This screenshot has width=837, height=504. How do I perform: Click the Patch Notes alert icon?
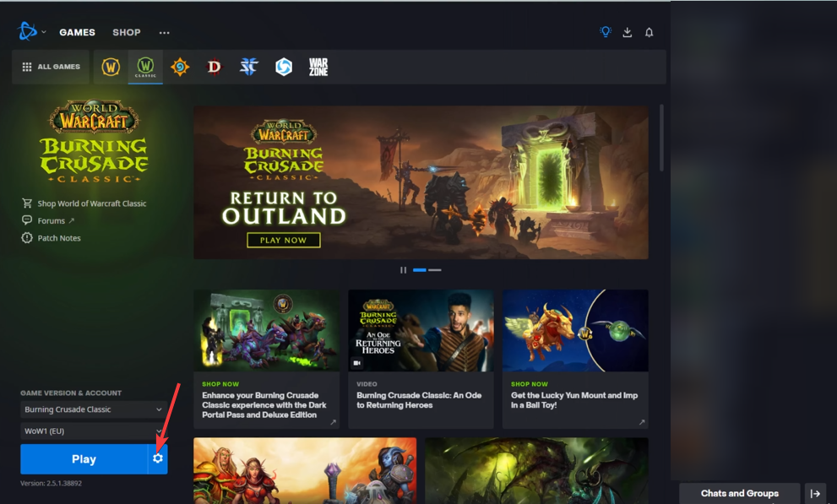coord(27,238)
